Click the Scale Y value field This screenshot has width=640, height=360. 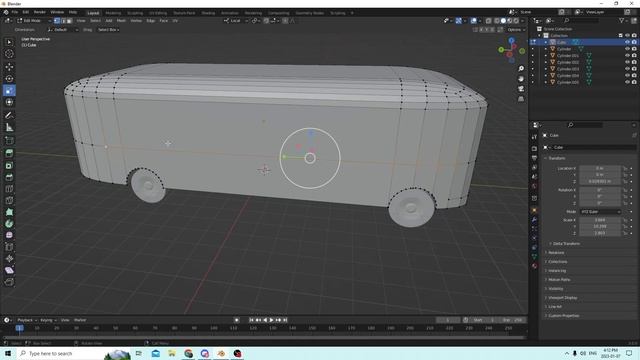click(x=600, y=227)
